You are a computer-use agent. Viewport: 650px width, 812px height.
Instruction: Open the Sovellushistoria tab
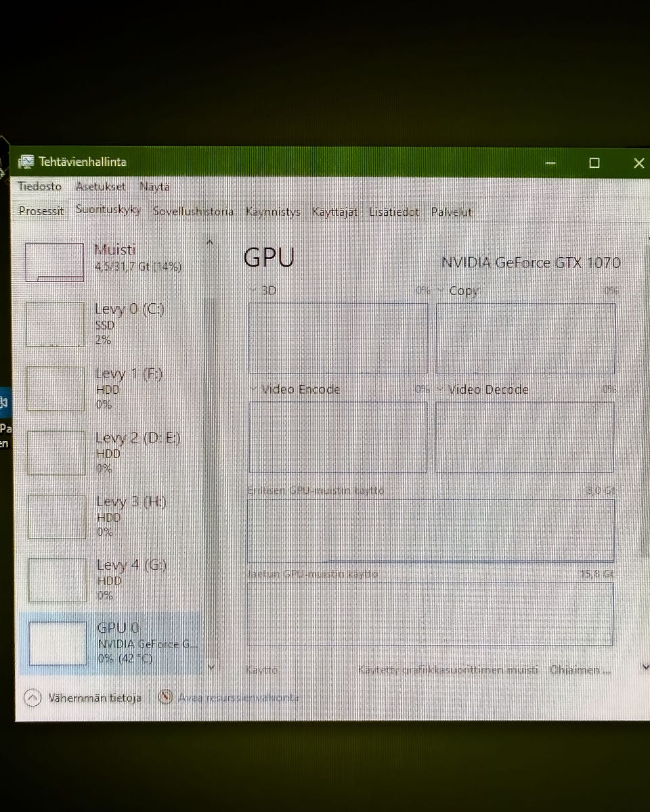[193, 211]
